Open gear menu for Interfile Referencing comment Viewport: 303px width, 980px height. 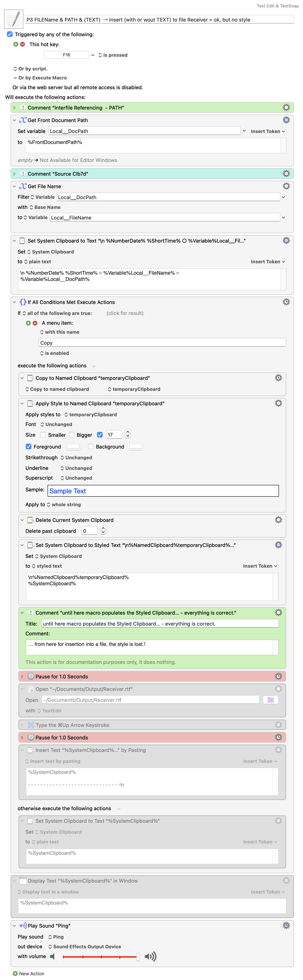pyautogui.click(x=286, y=108)
